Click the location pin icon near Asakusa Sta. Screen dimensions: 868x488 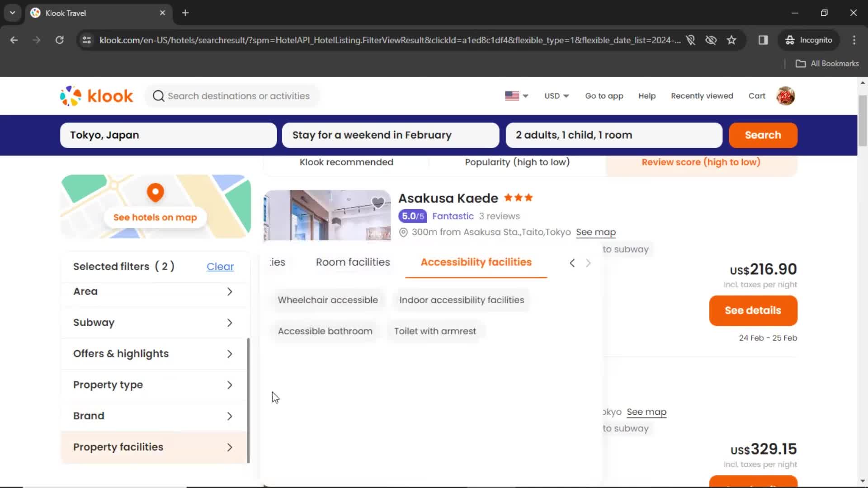point(403,232)
